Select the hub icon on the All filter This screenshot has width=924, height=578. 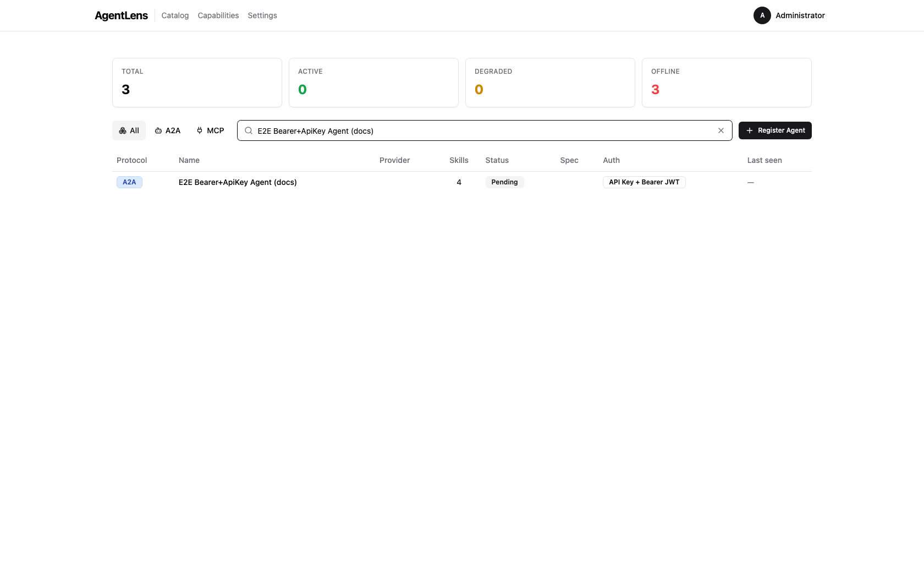tap(123, 130)
